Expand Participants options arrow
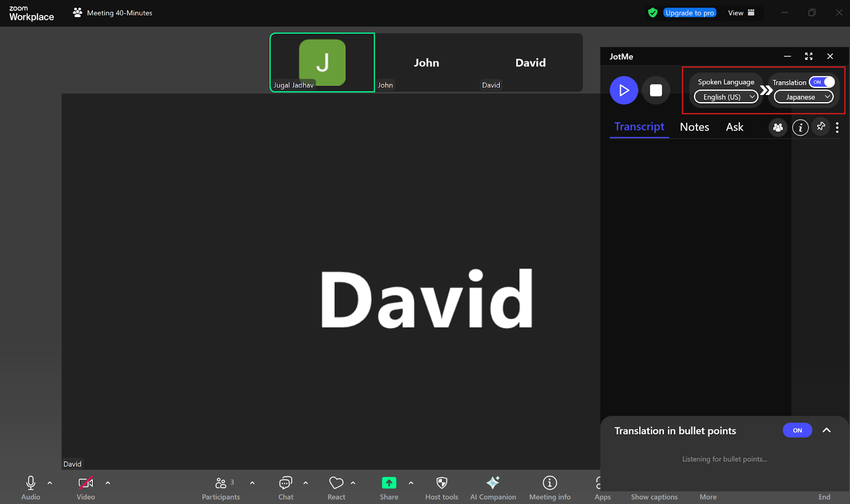Viewport: 850px width, 504px height. [x=252, y=483]
